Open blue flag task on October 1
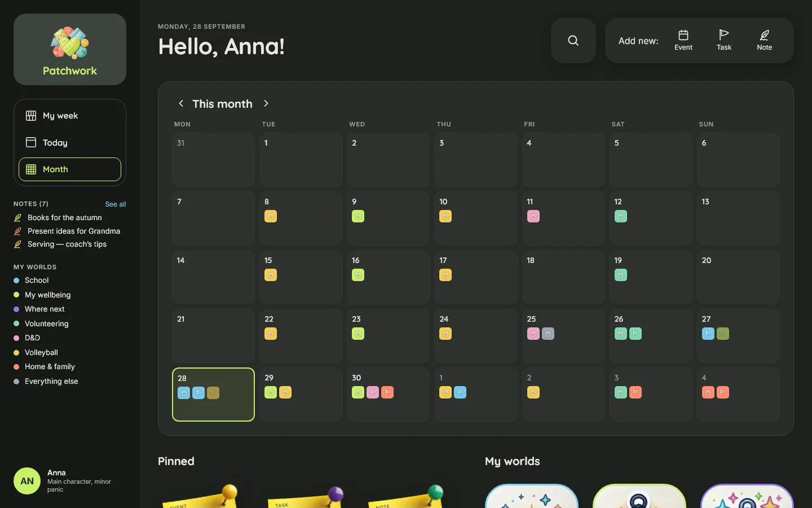This screenshot has width=812, height=508. coord(460,392)
